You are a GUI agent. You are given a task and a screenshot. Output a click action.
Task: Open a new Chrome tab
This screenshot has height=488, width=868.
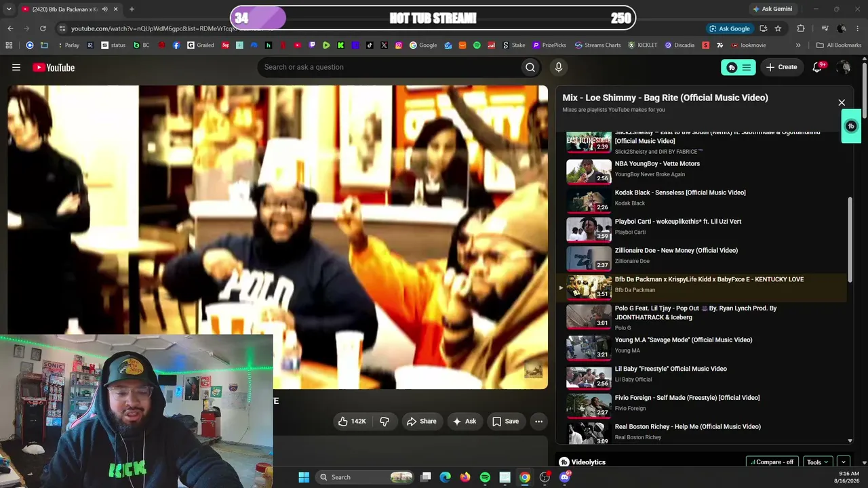tap(132, 9)
